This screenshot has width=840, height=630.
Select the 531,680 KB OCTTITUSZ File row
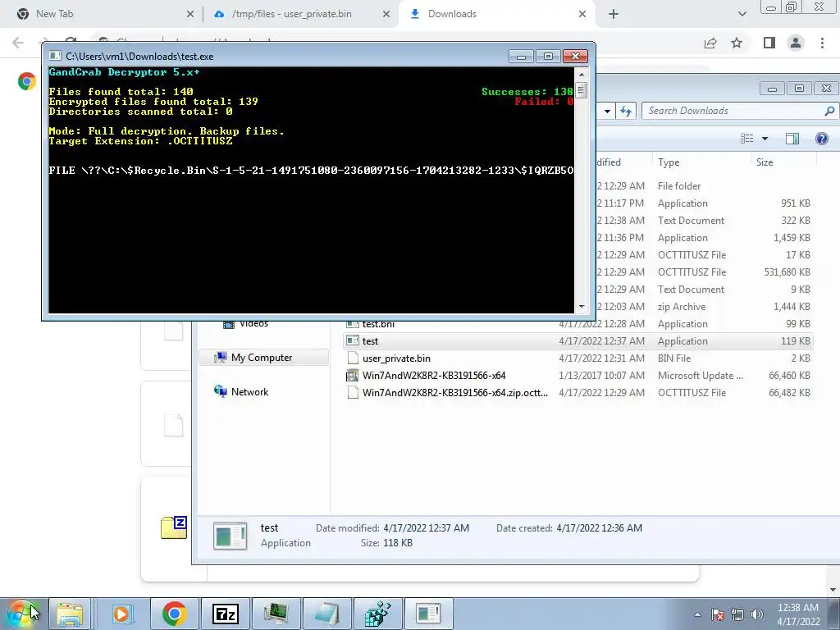(705, 272)
